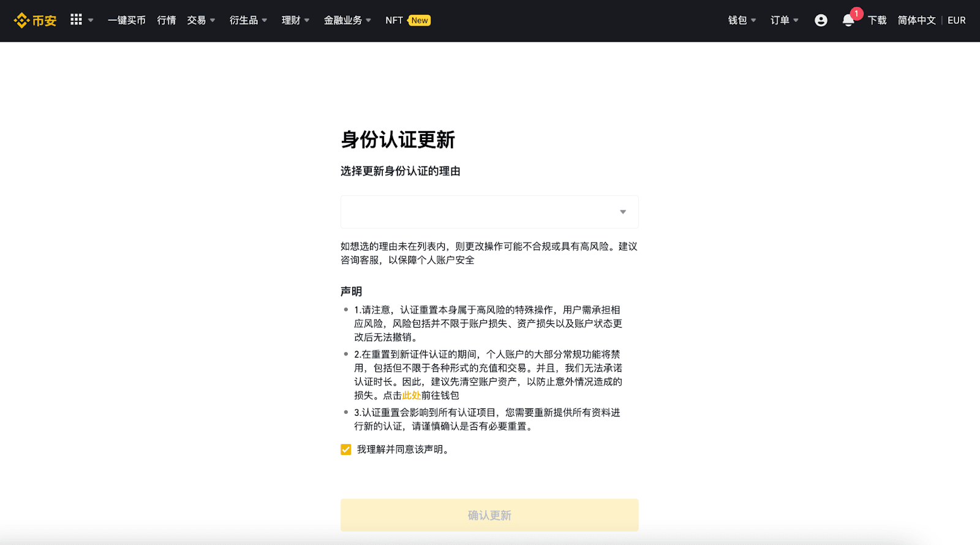The width and height of the screenshot is (980, 545).
Task: Open the user account profile icon
Action: [821, 20]
